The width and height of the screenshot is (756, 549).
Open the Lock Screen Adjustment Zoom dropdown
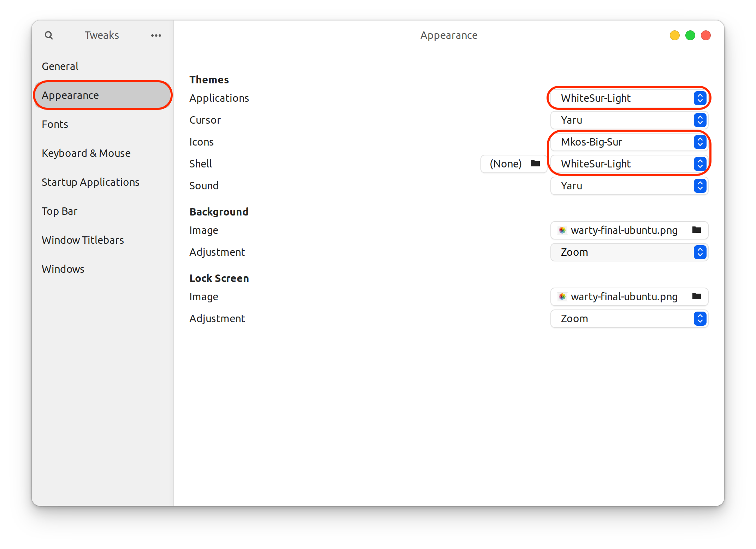click(x=629, y=319)
